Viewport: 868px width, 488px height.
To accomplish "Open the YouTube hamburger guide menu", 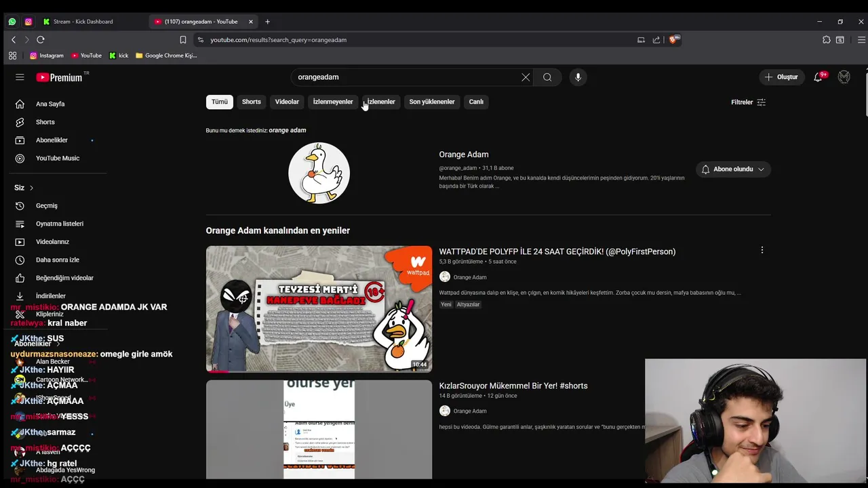I will pos(20,77).
